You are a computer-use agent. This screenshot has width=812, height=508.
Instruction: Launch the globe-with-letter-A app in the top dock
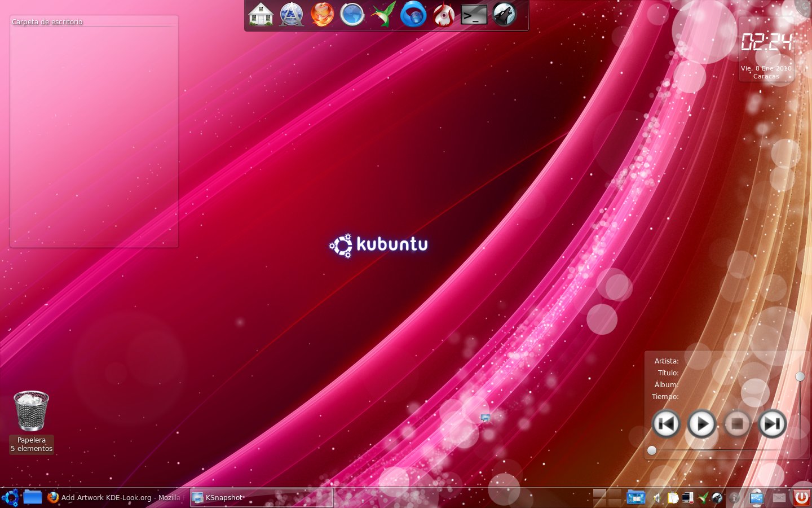292,14
